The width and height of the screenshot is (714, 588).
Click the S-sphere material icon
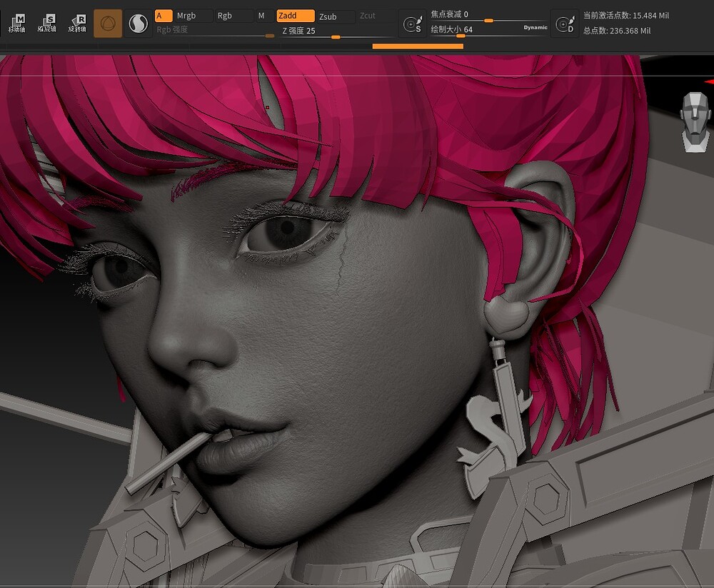coord(138,24)
